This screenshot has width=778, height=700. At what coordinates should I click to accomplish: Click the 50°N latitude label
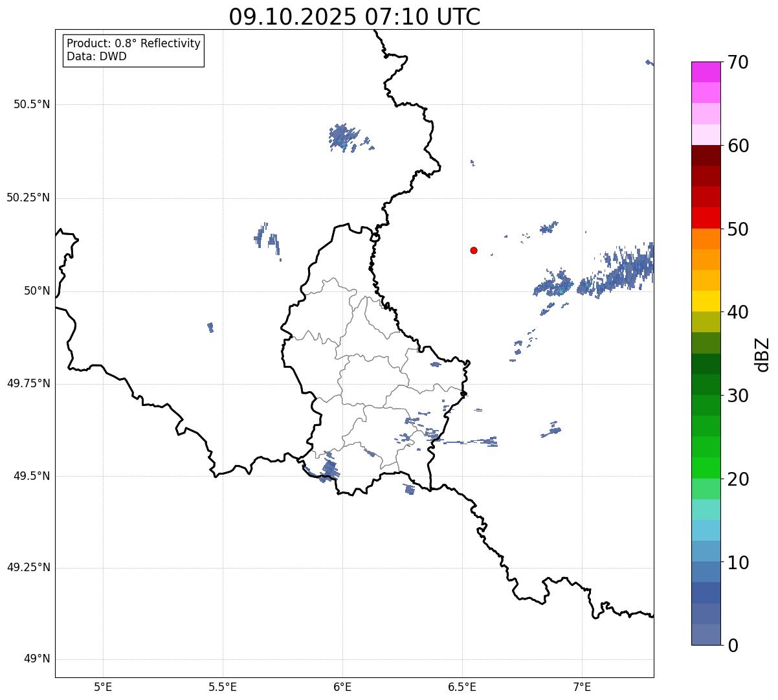click(x=37, y=291)
